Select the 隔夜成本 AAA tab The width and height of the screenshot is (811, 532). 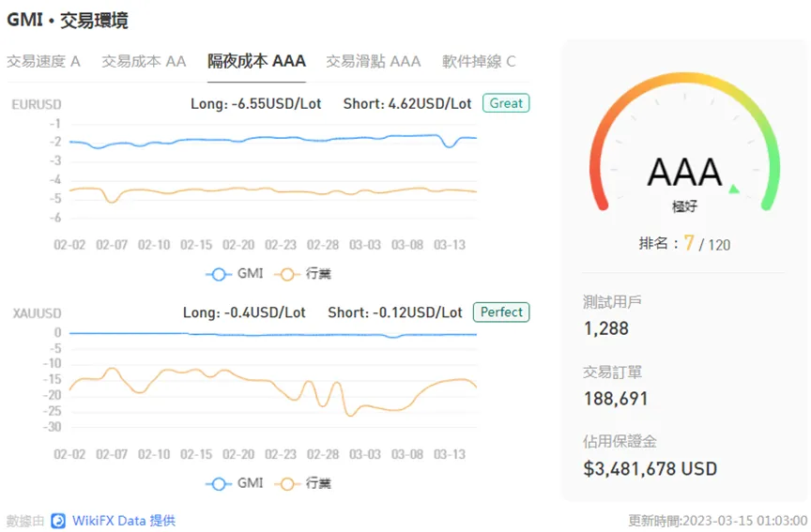click(256, 61)
